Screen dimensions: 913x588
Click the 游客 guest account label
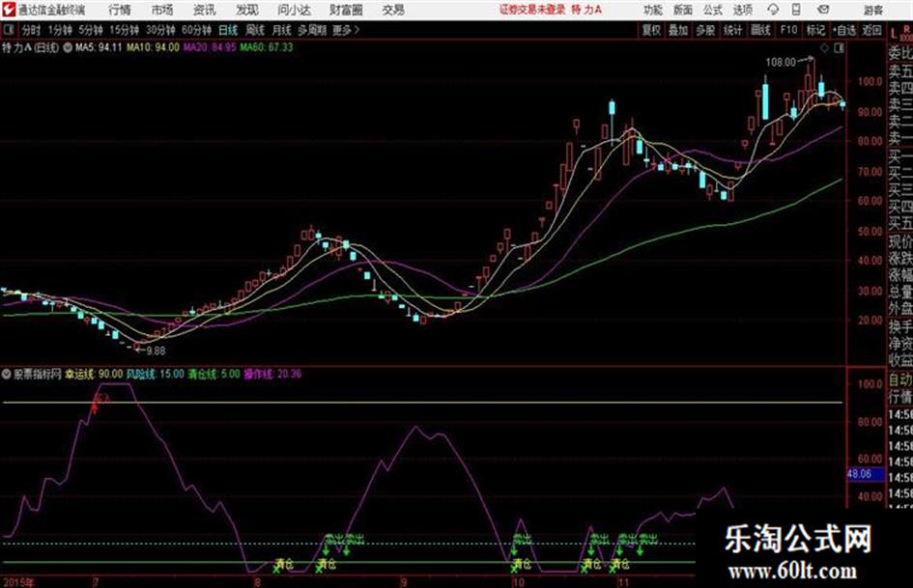873,10
